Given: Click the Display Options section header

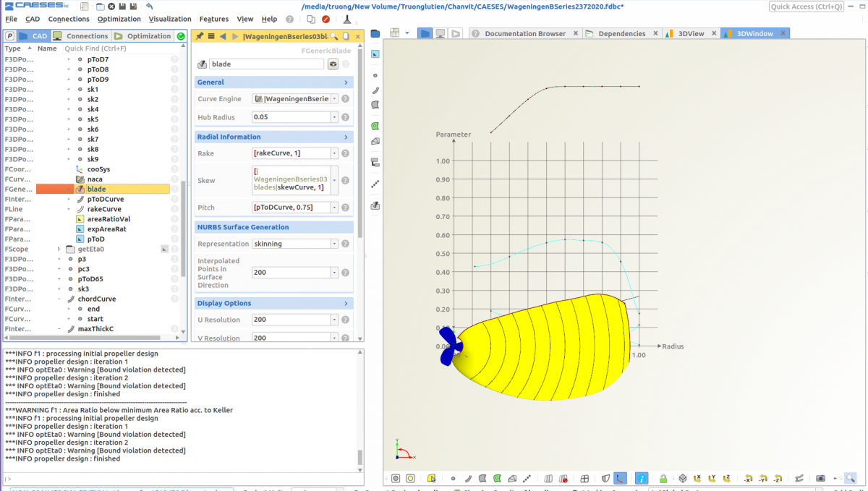Looking at the screenshot, I should 273,303.
